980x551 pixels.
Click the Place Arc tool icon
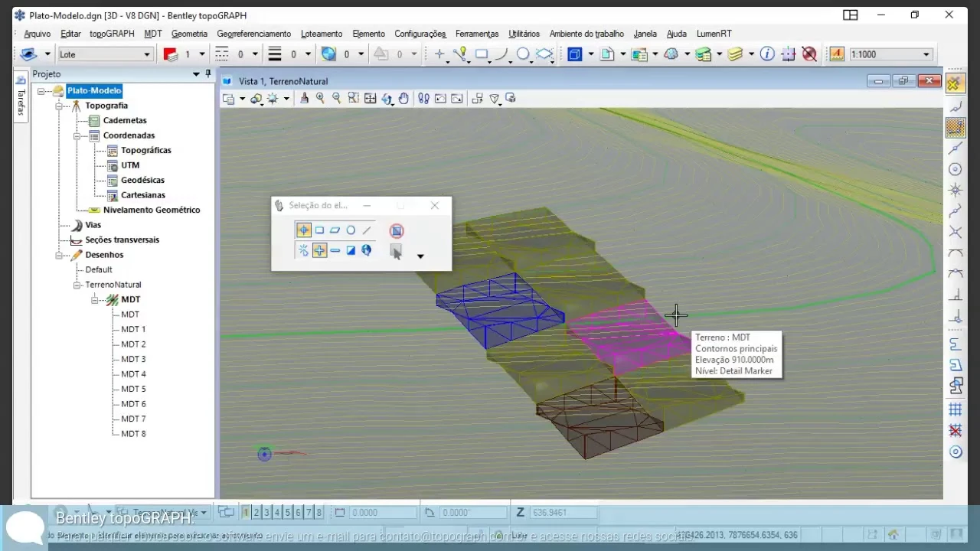501,54
